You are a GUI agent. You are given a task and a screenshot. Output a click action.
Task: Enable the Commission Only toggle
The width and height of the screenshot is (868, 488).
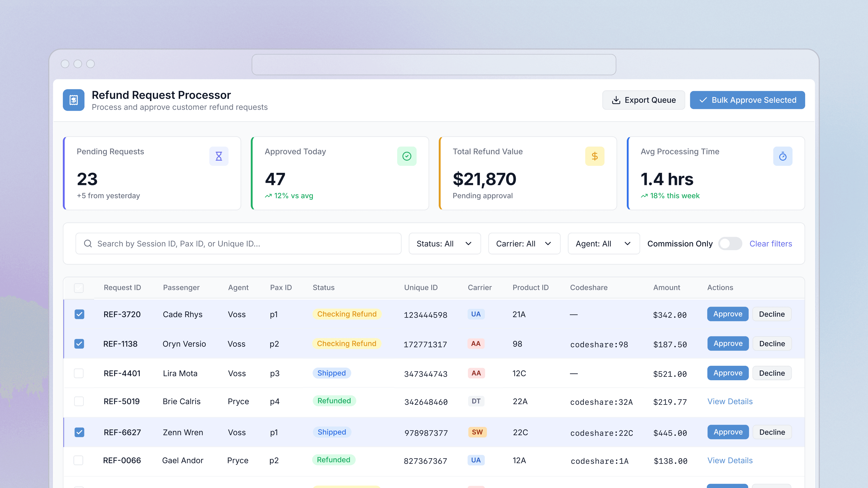coord(730,244)
